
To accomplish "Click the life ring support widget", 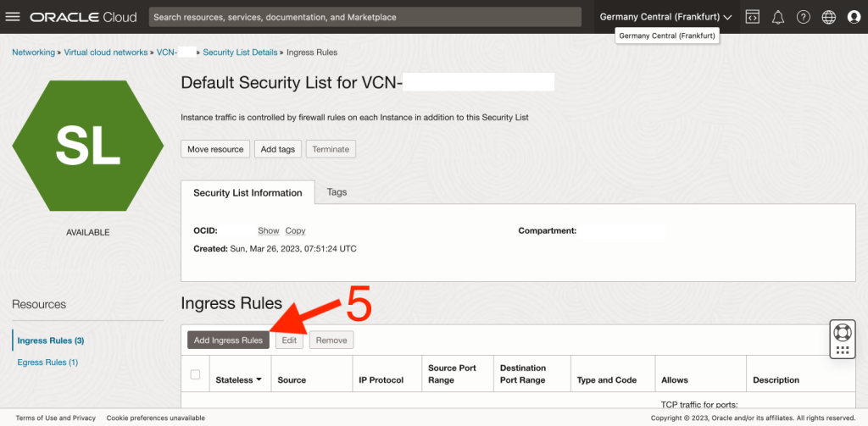I will (x=842, y=332).
